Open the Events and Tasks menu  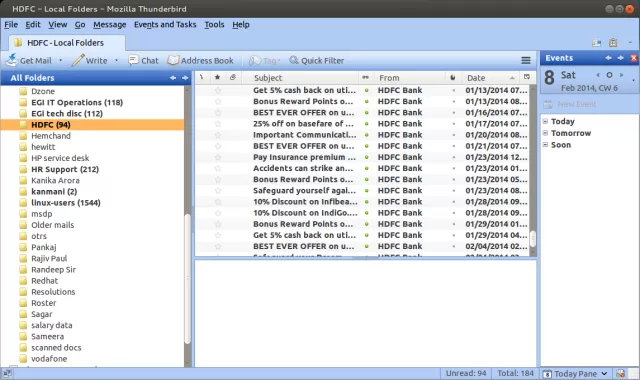[165, 24]
